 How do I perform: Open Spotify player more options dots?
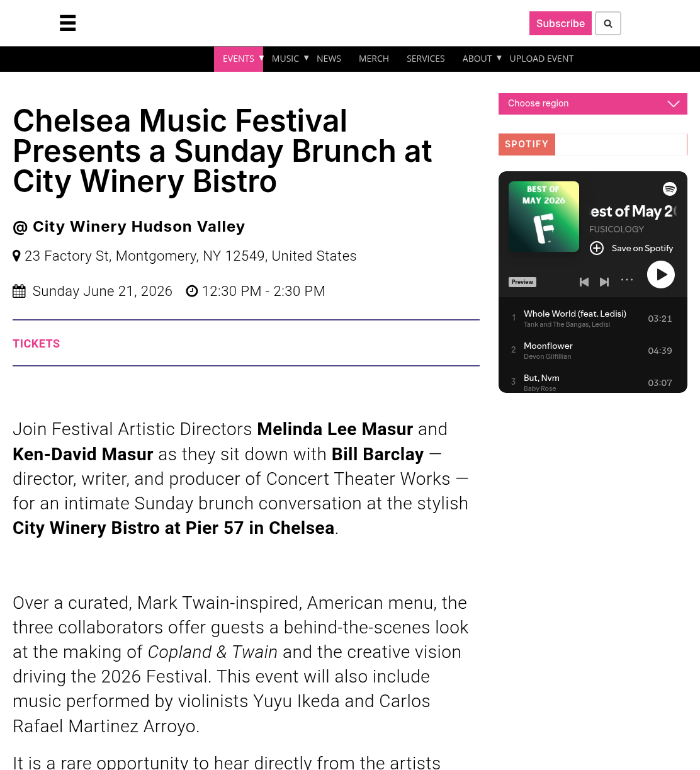coord(627,280)
